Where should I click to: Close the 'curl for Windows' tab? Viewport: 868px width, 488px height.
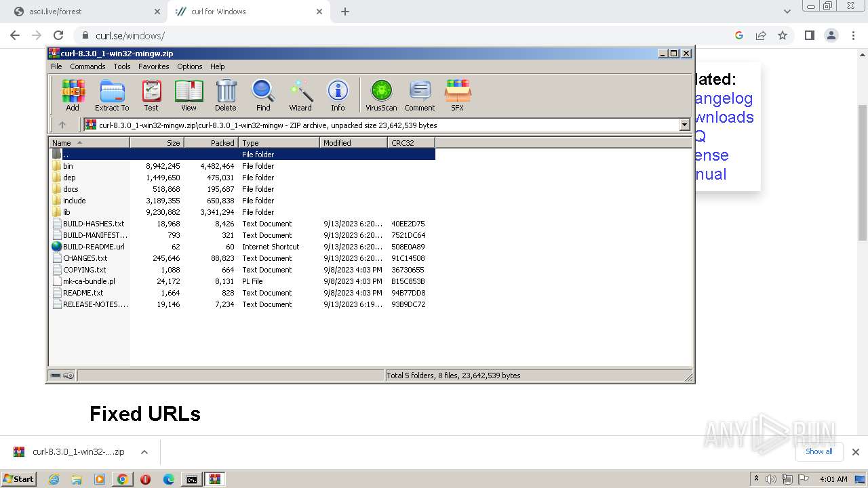click(x=319, y=12)
